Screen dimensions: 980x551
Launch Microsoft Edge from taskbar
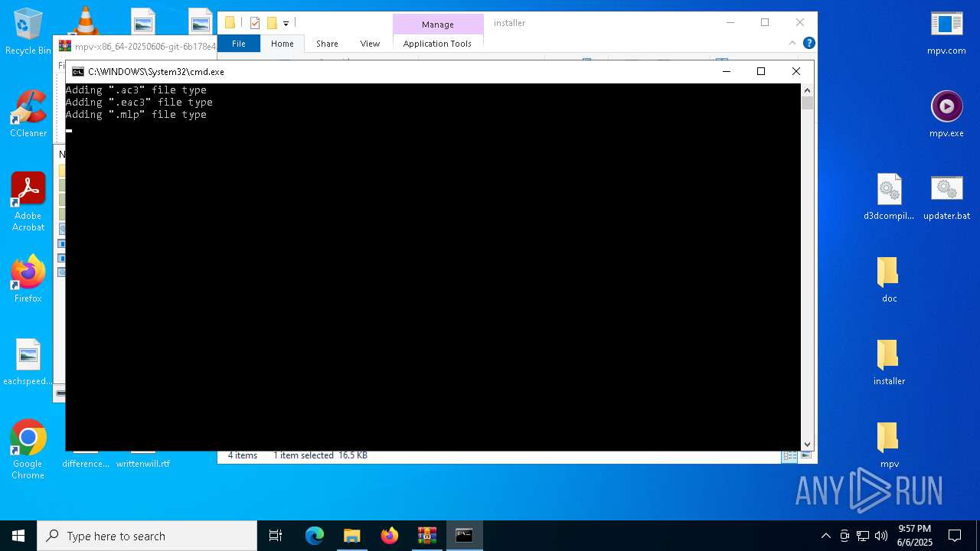pyautogui.click(x=315, y=536)
